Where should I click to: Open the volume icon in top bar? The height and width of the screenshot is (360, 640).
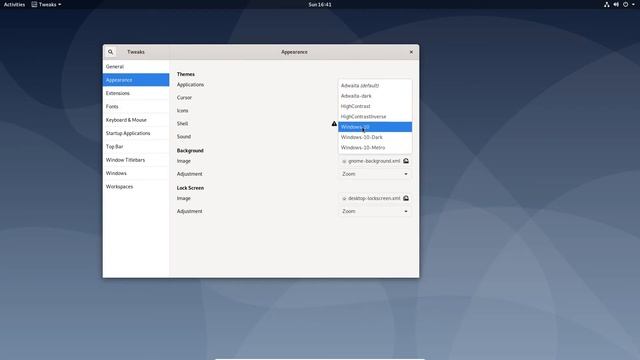[x=616, y=4]
